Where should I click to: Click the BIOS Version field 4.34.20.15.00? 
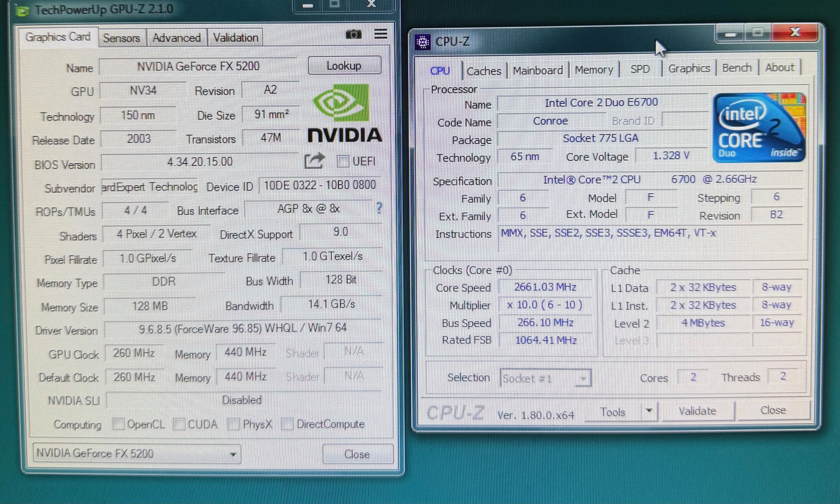click(200, 161)
